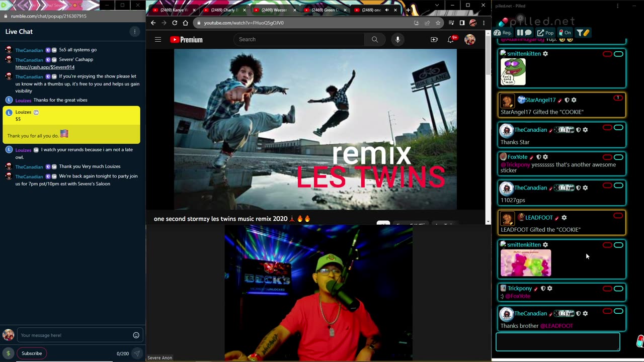Open the YouTube Create video icon
This screenshot has height=362, width=644.
(434, 39)
